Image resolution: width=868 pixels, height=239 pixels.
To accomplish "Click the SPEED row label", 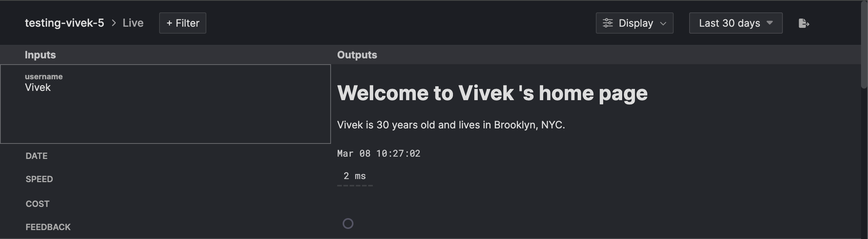I will click(x=39, y=179).
